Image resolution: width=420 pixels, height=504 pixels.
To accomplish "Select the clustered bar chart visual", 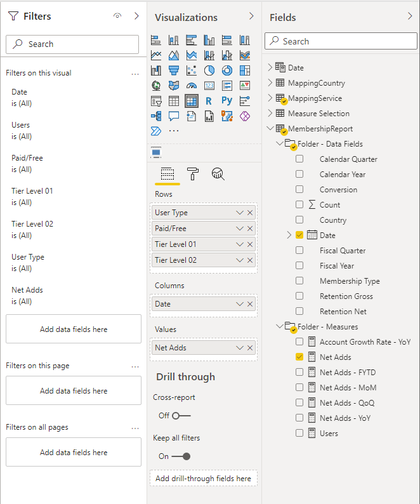I will pyautogui.click(x=192, y=40).
